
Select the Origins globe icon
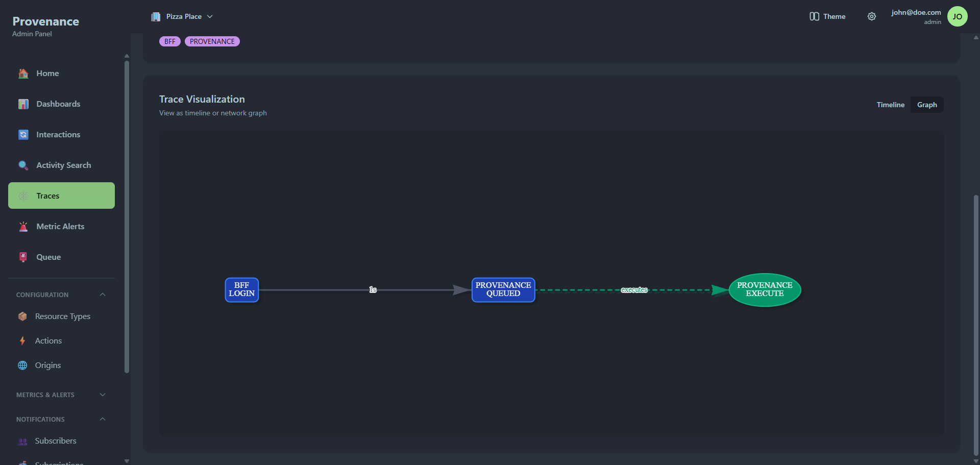(x=21, y=365)
